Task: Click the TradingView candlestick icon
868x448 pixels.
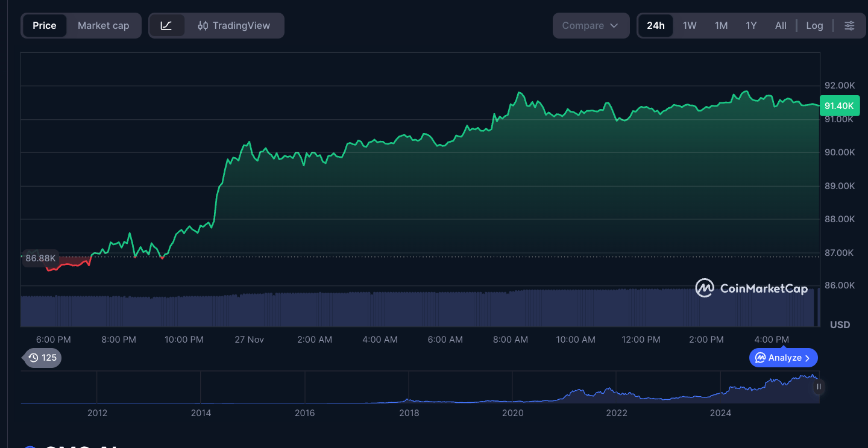Action: tap(203, 26)
